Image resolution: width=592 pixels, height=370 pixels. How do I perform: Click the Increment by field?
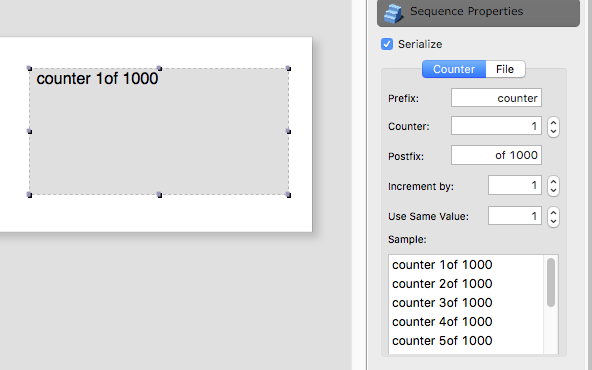(515, 185)
